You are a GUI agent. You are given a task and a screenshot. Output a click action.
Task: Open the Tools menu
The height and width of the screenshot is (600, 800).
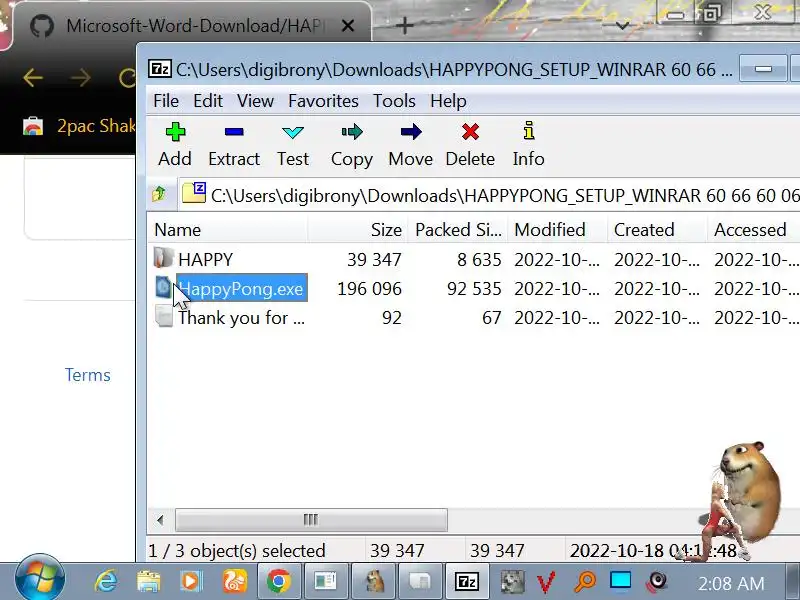point(394,101)
